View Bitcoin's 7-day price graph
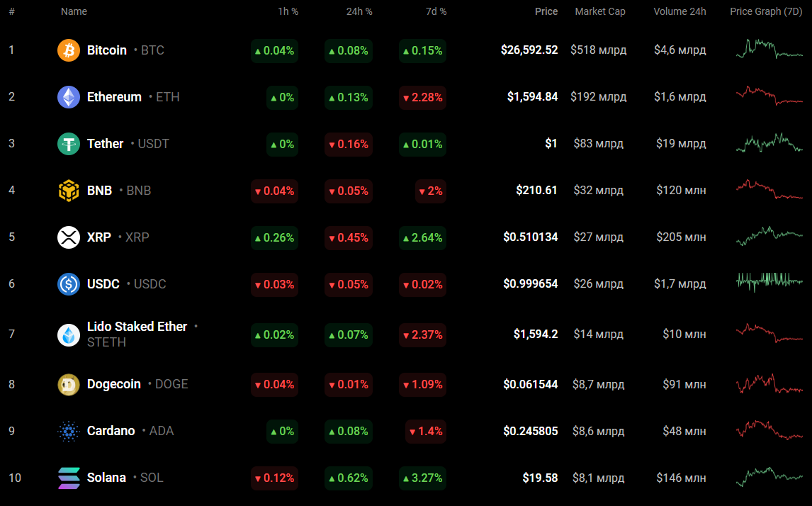 769,50
